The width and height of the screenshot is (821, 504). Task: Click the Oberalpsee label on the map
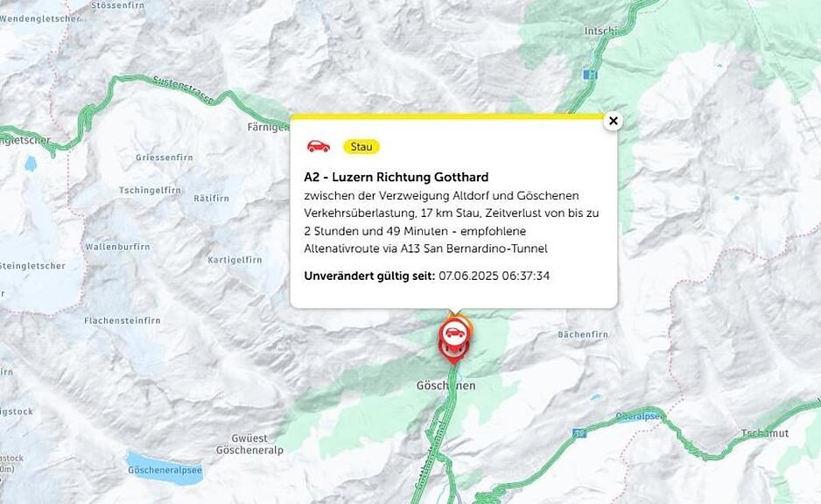(638, 416)
